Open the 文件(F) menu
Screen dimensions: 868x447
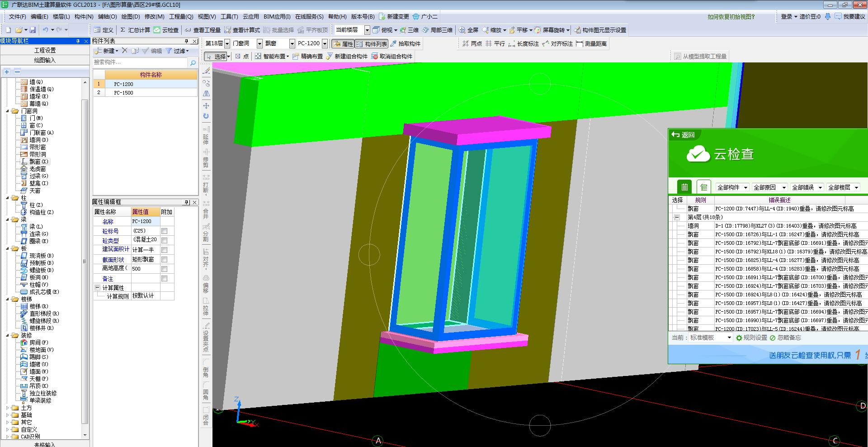click(x=18, y=16)
